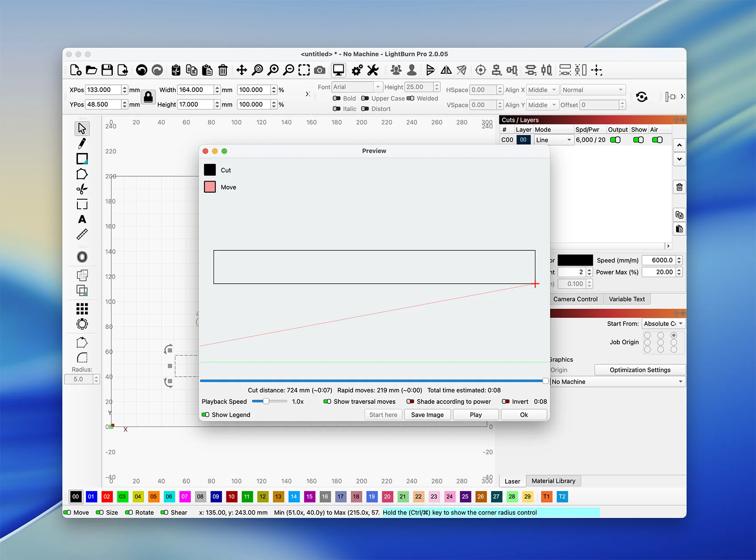Select the Measure ruler tool
The image size is (756, 560).
(82, 234)
